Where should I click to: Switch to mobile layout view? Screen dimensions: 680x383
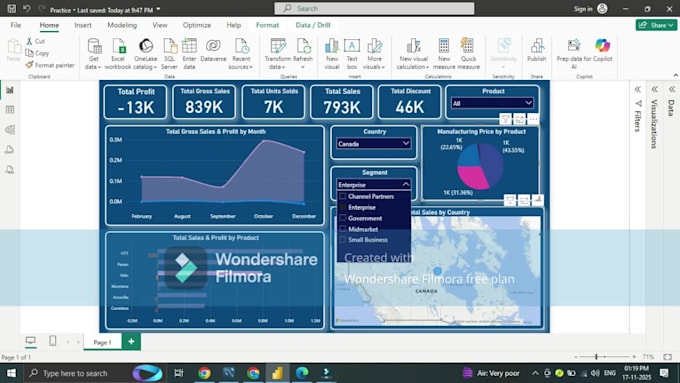pos(52,341)
